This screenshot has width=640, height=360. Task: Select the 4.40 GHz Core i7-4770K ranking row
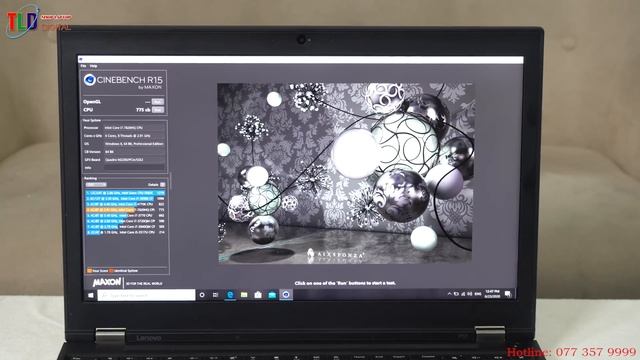(125, 204)
